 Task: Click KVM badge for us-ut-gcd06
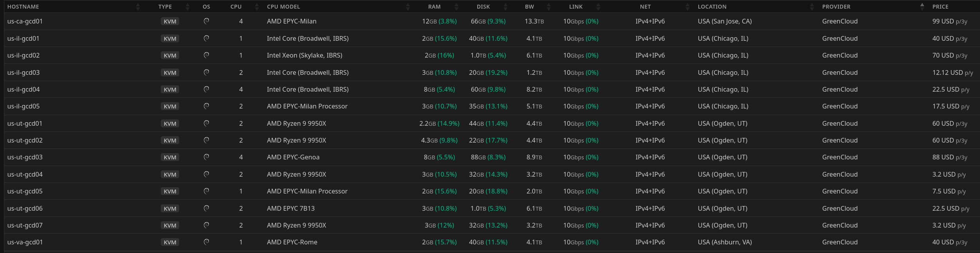[170, 208]
